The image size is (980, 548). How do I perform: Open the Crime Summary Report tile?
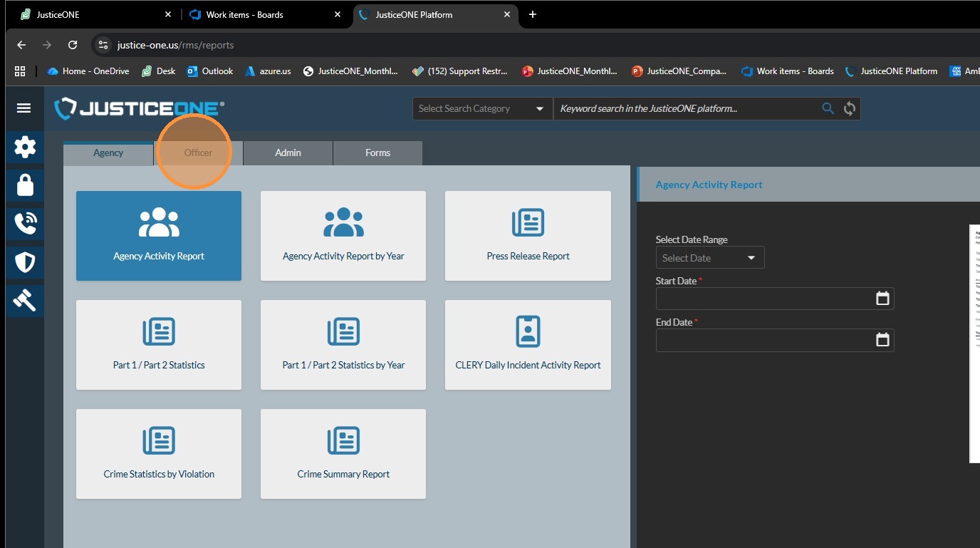coord(343,454)
